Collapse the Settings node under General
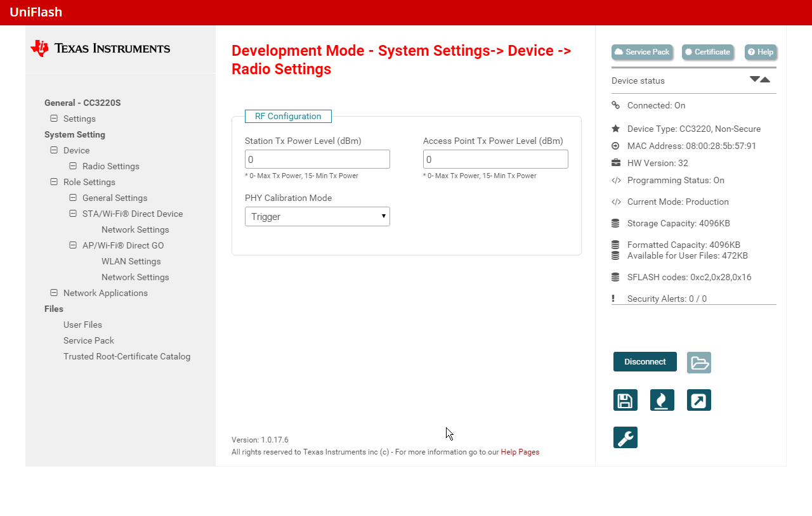 (54, 119)
